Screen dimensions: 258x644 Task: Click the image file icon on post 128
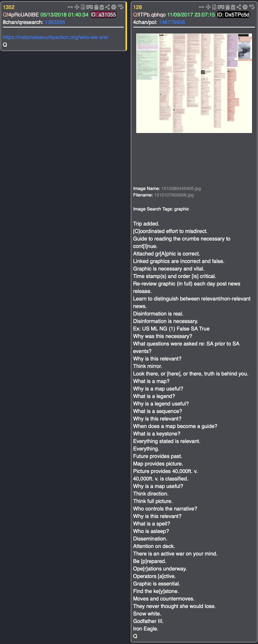coord(214,7)
